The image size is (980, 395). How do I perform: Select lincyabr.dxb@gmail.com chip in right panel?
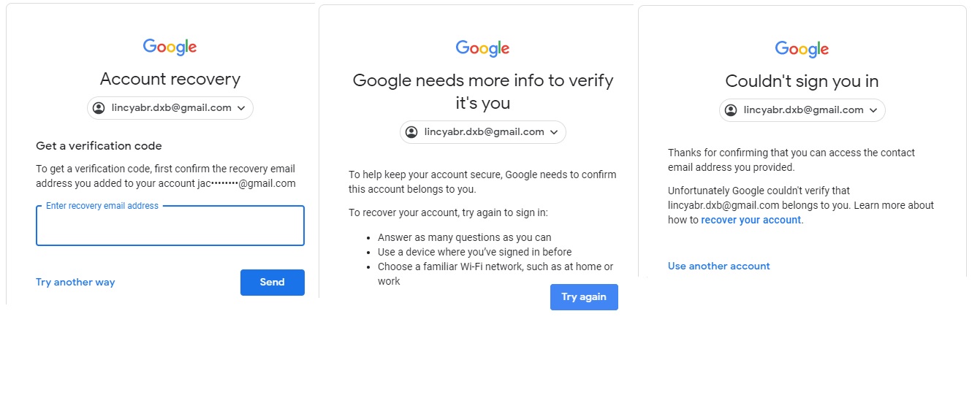(802, 110)
